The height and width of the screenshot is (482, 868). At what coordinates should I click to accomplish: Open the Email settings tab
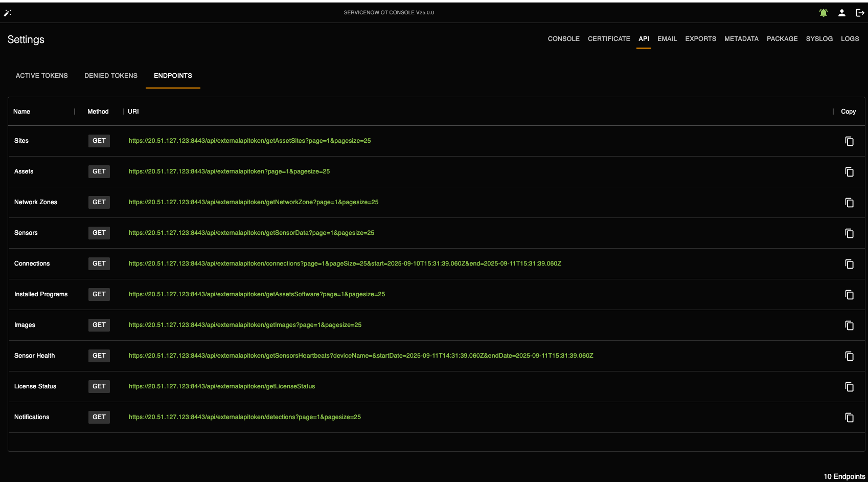667,39
